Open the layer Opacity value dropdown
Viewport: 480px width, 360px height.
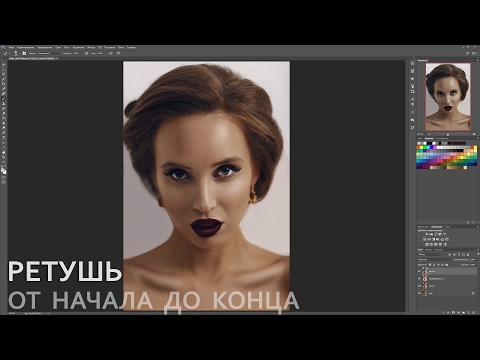coord(478,259)
